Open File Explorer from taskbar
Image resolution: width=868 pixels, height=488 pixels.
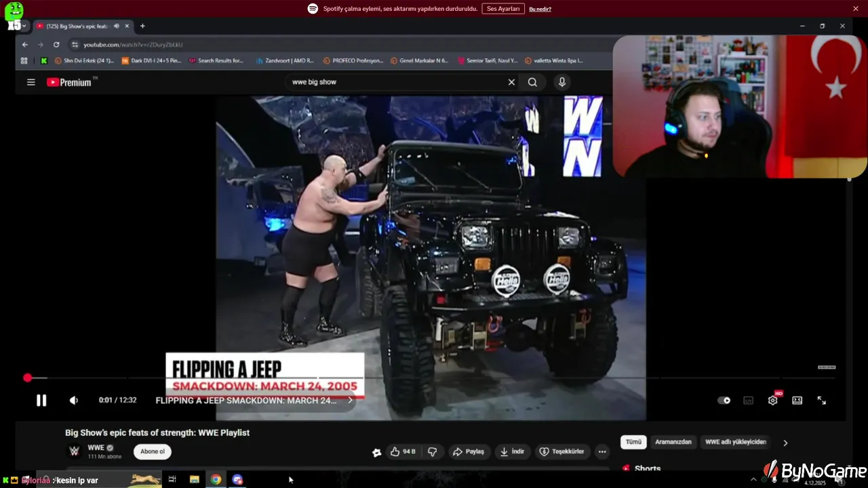pos(194,480)
